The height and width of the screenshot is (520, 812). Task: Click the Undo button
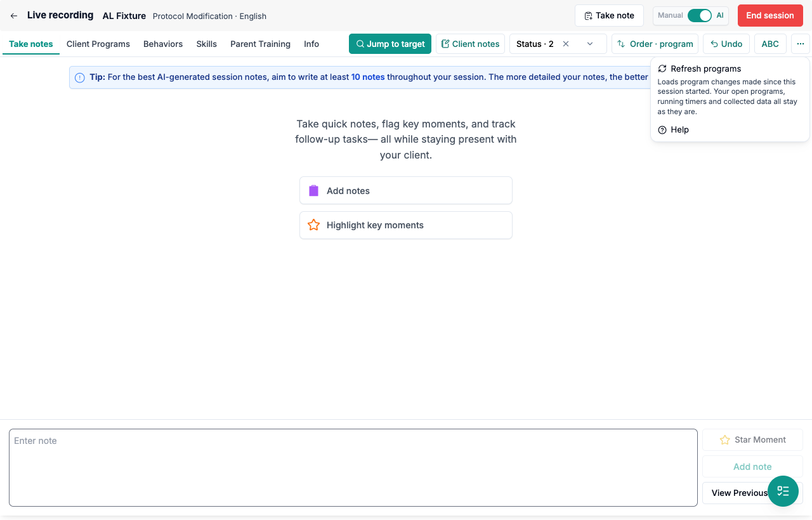click(726, 44)
